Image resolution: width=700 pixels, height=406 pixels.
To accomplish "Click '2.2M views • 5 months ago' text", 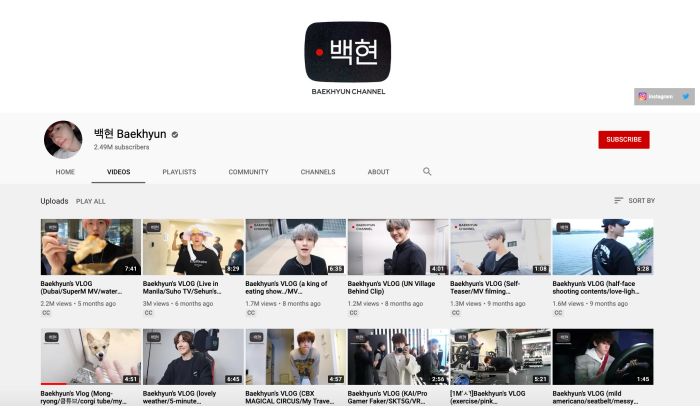I will coord(78,303).
